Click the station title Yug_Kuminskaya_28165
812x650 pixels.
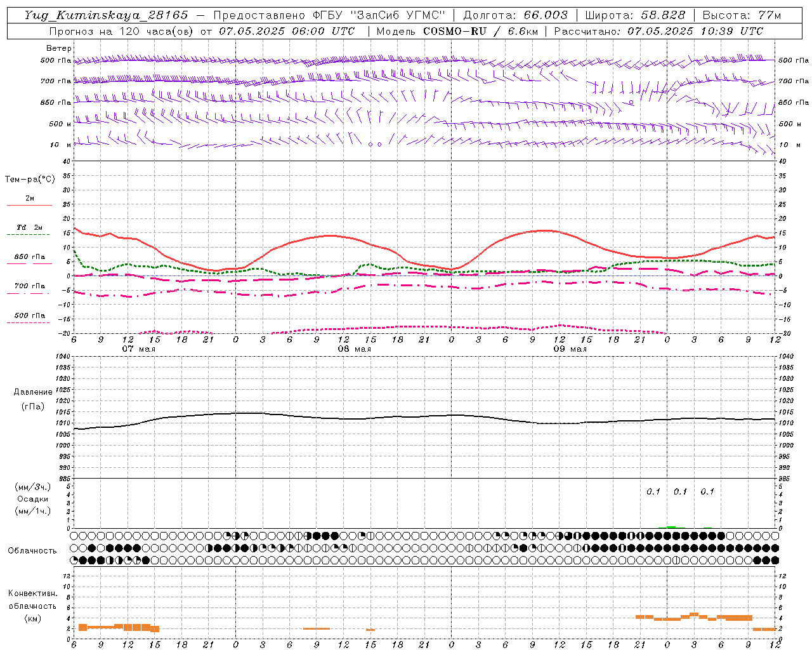coord(106,15)
